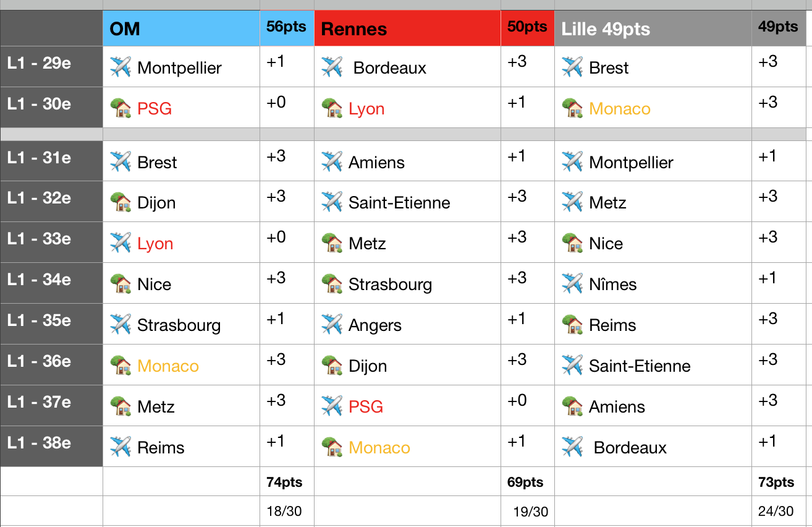Select the L1 - 33e row header
Screen dimensions: 812x527
click(51, 242)
